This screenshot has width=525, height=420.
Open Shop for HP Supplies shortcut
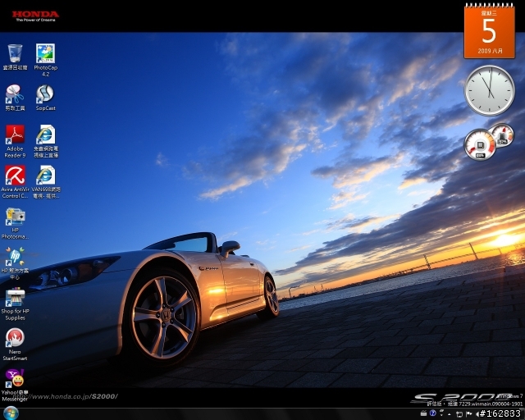15,304
